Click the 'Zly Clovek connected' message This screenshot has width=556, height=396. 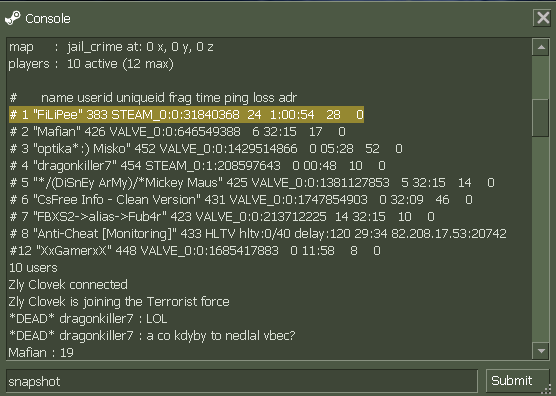click(x=68, y=285)
